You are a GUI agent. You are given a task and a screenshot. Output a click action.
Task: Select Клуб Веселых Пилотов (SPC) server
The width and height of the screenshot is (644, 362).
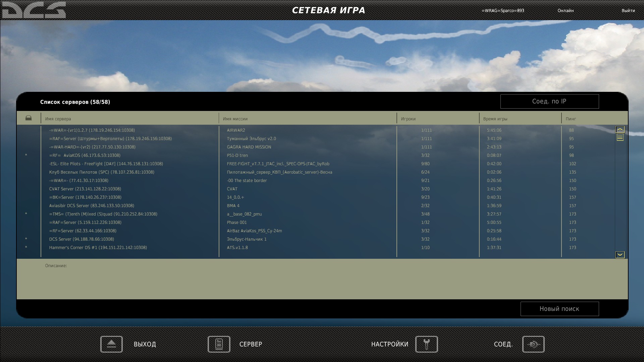click(102, 172)
